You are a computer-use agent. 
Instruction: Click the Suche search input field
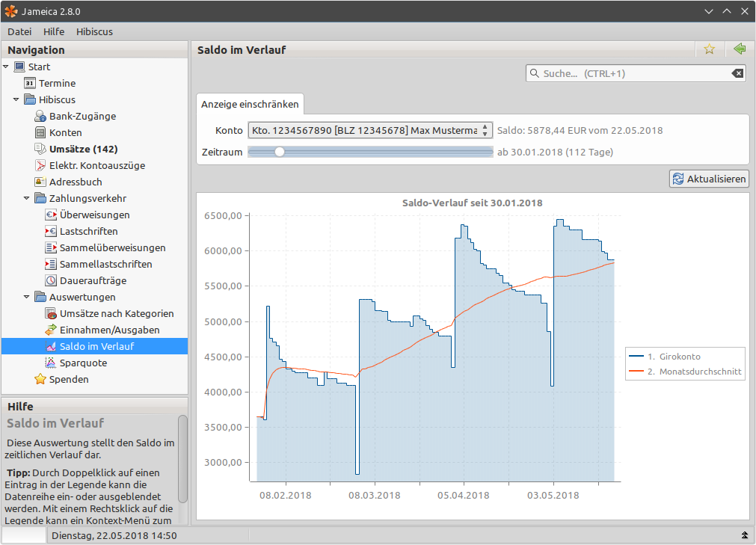[x=636, y=73]
